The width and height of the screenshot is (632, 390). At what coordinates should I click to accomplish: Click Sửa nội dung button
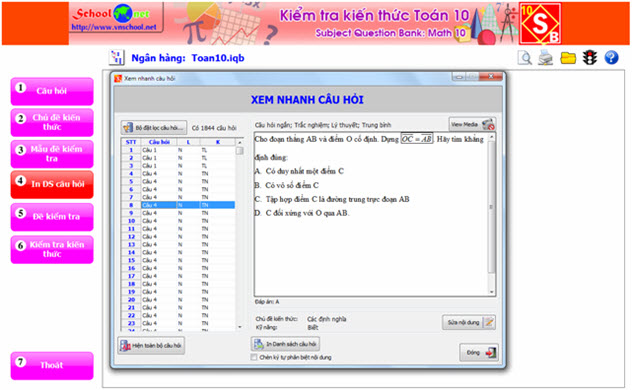pos(469,322)
